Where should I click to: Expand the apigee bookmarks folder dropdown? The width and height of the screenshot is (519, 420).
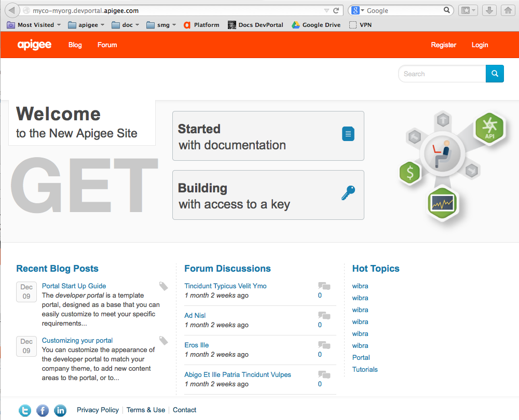86,24
